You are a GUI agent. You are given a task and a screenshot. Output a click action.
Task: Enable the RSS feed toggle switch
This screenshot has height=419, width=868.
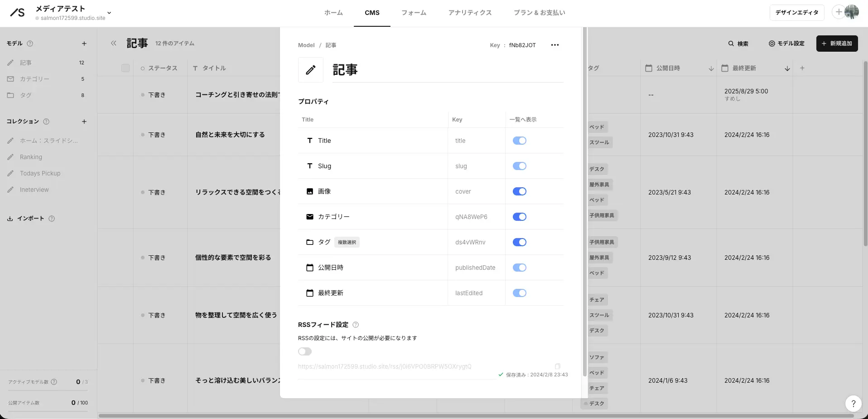coord(305,351)
